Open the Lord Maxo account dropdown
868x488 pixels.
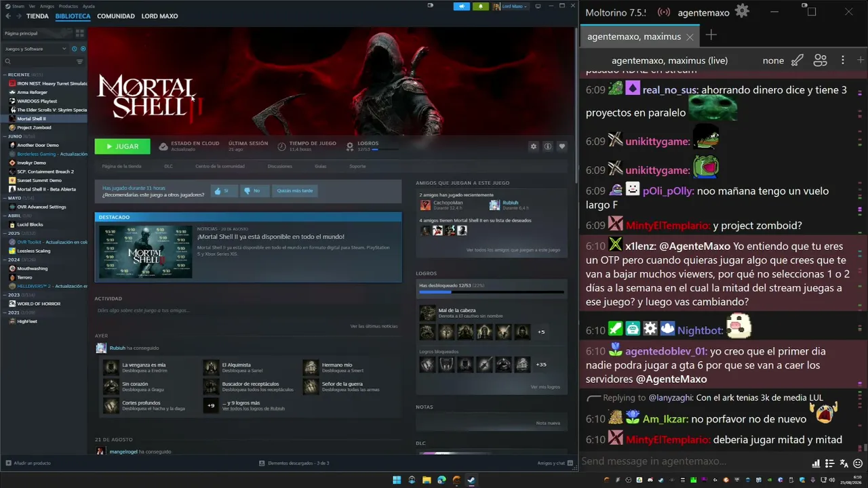pos(511,6)
